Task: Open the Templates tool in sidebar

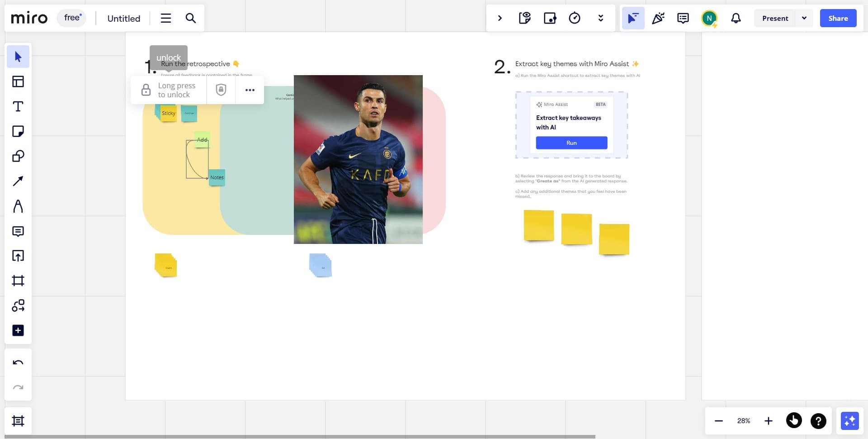Action: [18, 81]
